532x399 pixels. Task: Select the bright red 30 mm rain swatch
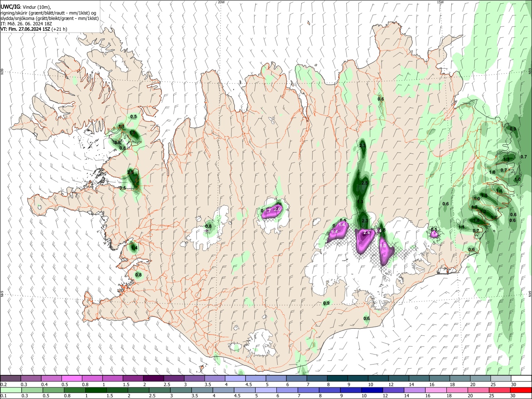click(521, 390)
